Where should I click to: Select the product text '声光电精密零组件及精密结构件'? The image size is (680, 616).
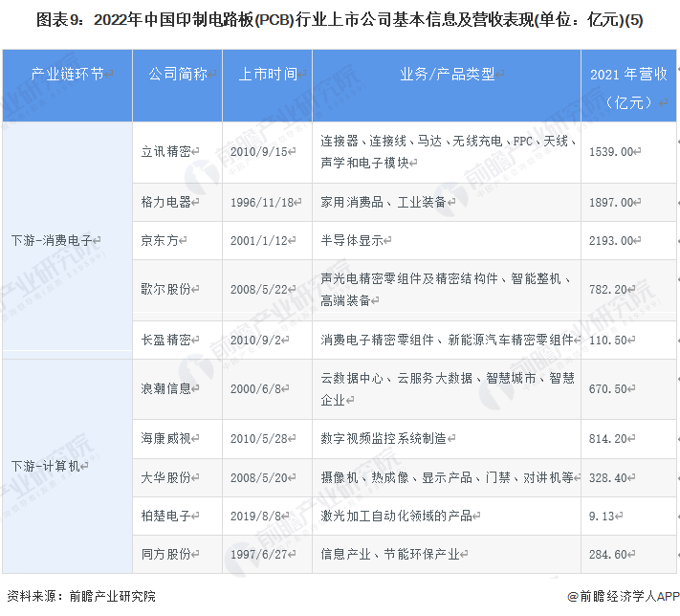[409, 278]
